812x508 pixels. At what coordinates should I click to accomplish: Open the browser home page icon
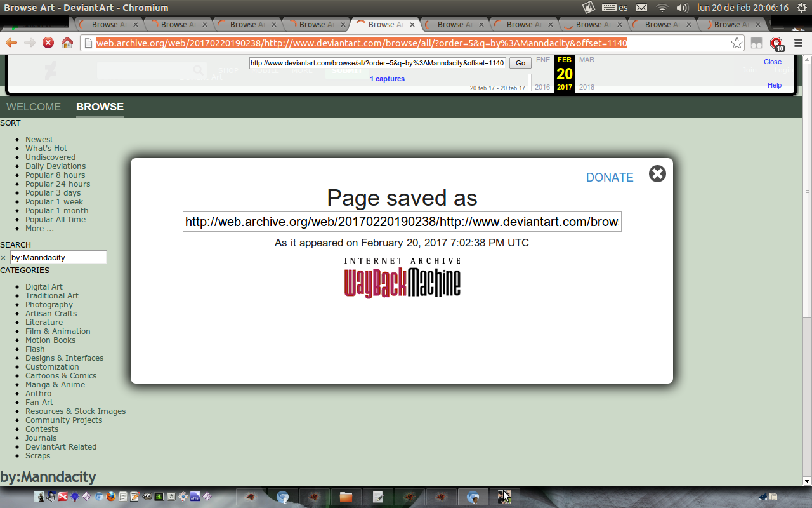click(67, 43)
